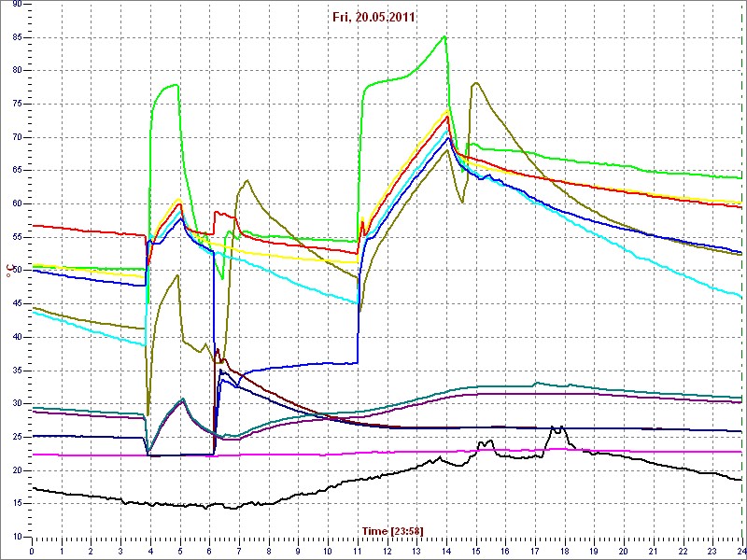Click hour 21 on the time axis
The width and height of the screenshot is (747, 560).
coord(654,549)
